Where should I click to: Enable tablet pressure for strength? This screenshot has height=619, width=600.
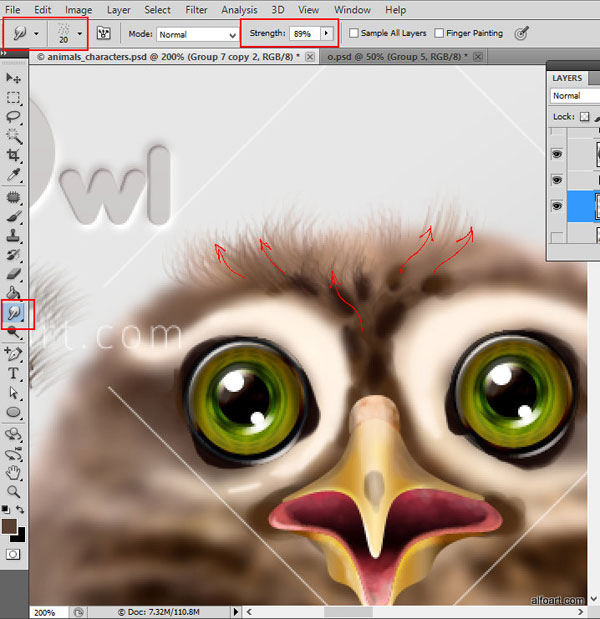521,33
